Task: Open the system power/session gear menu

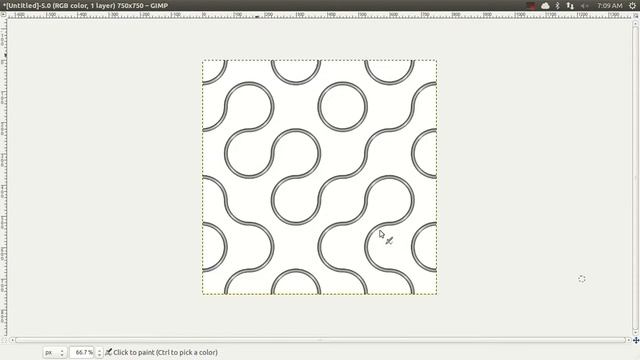Action: [x=632, y=6]
